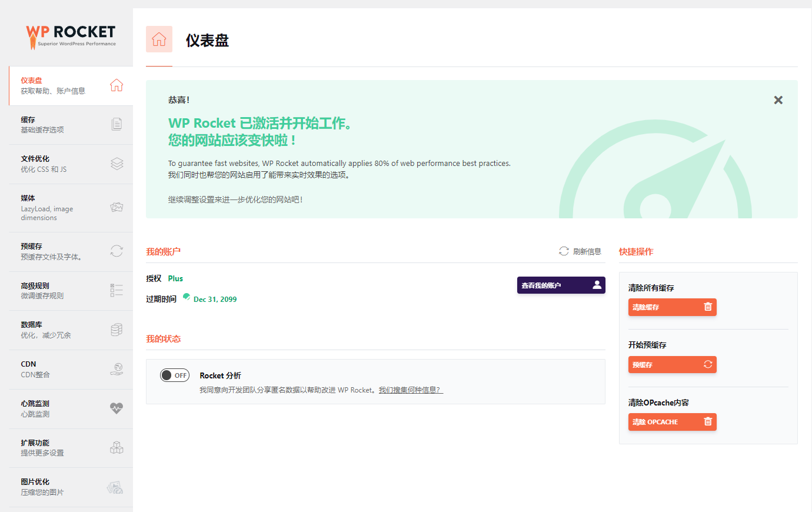812x512 pixels.
Task: Open the 高级规则 section
Action: 71,291
